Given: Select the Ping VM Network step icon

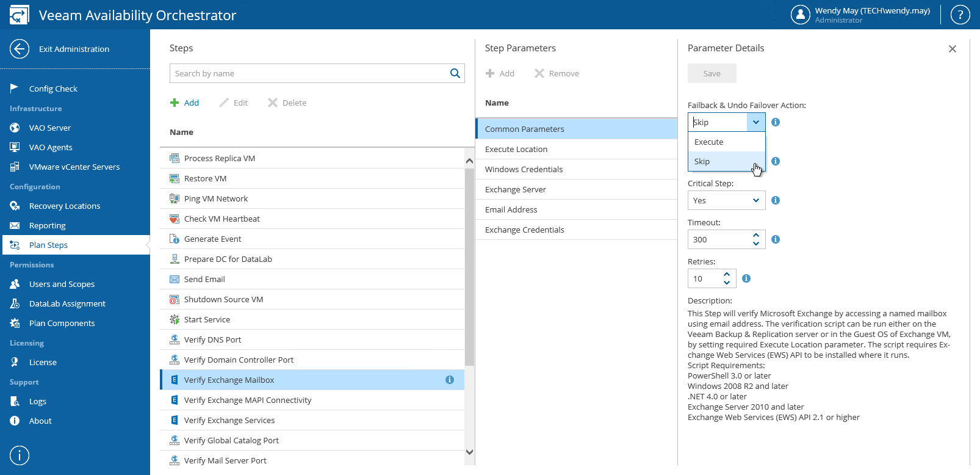Looking at the screenshot, I should tap(175, 198).
